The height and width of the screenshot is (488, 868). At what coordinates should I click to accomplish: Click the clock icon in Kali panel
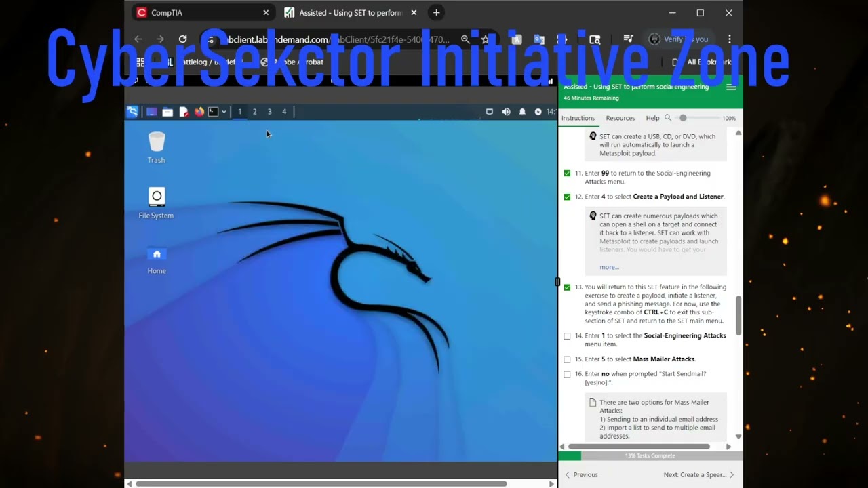point(538,112)
